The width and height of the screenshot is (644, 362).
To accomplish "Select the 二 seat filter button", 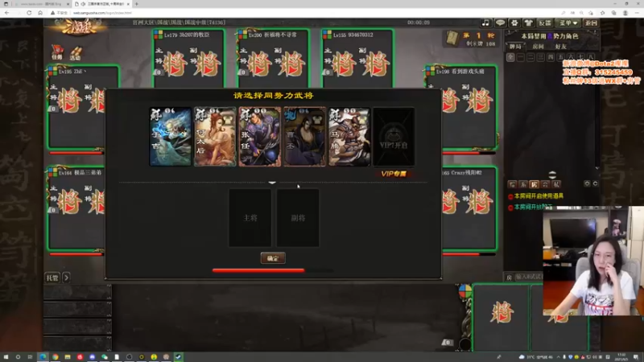I will [x=530, y=57].
